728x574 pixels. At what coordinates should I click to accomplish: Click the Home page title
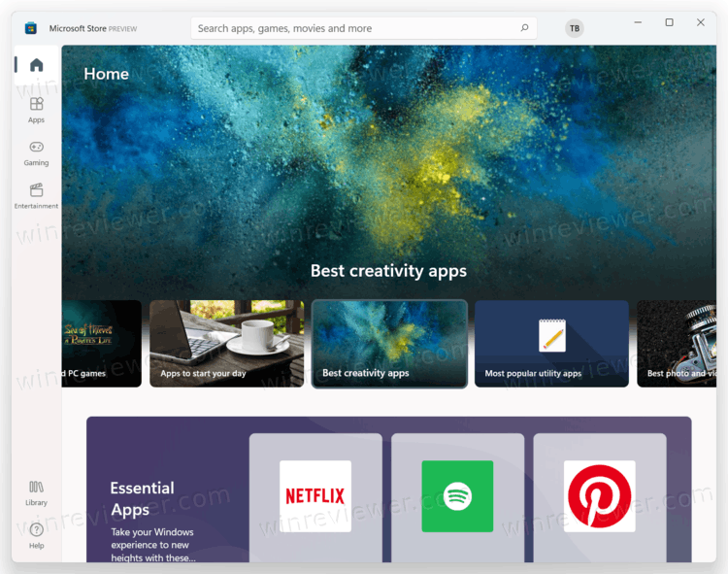107,74
